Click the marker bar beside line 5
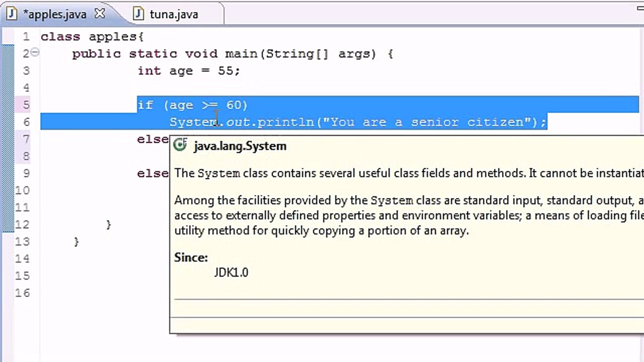Image resolution: width=644 pixels, height=362 pixels. [8, 105]
